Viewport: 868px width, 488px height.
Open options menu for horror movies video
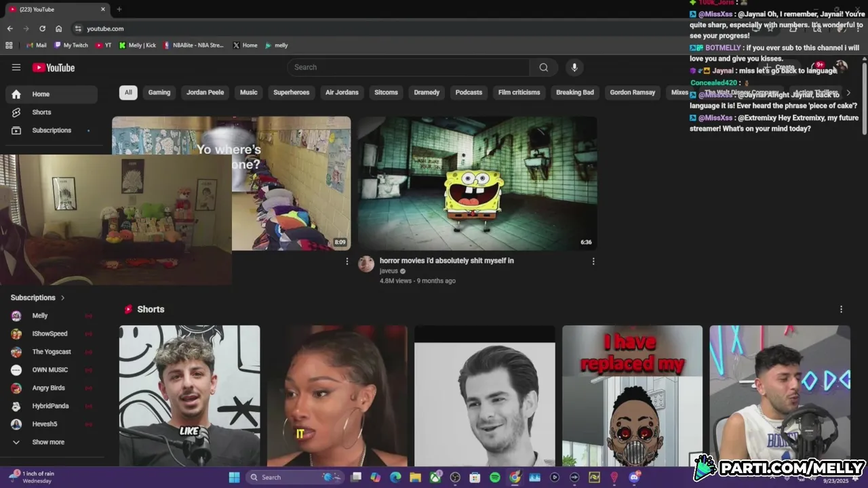[593, 261]
